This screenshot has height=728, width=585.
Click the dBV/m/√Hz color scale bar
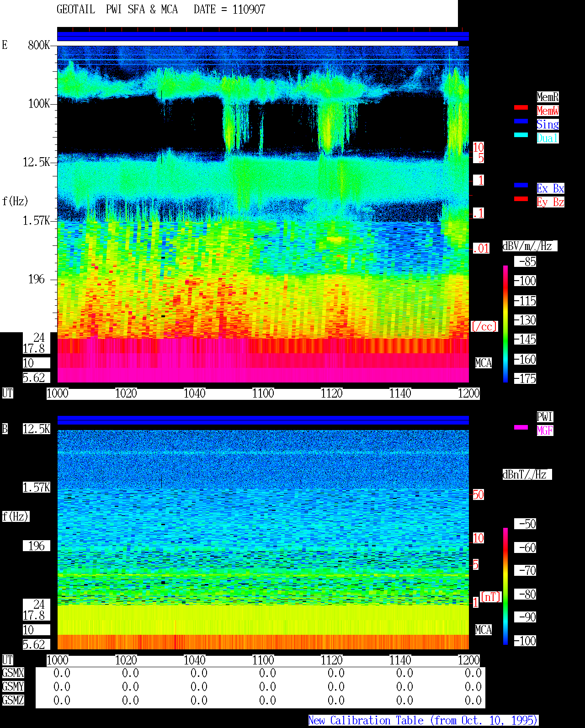505,324
